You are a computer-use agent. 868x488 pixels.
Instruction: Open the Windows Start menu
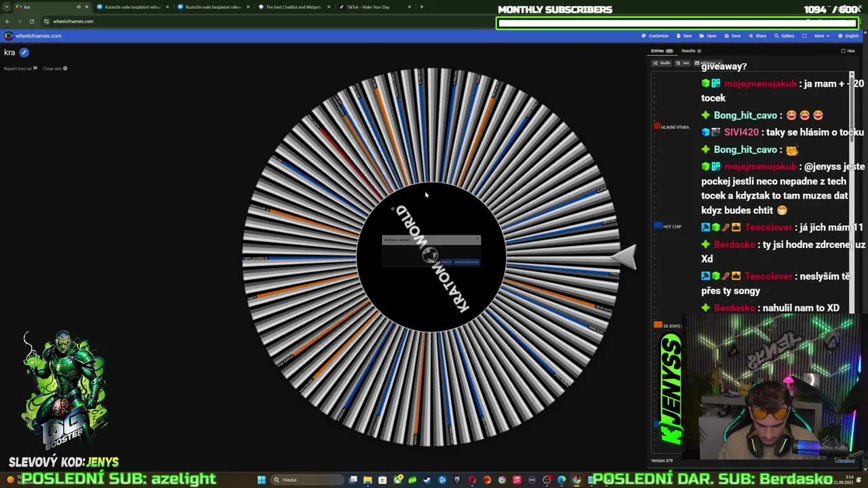coord(261,480)
